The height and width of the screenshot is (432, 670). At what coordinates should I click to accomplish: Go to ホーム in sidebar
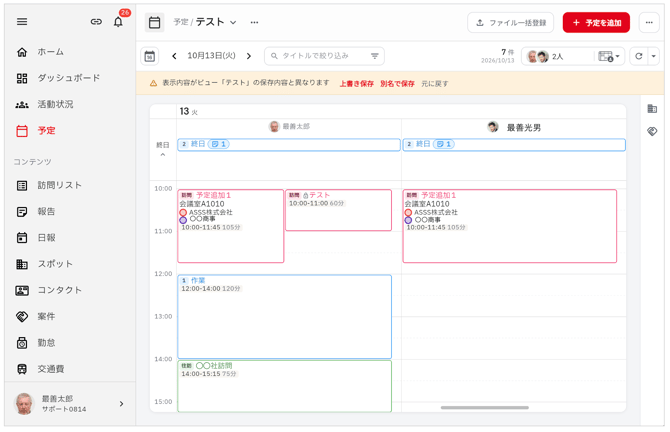50,52
